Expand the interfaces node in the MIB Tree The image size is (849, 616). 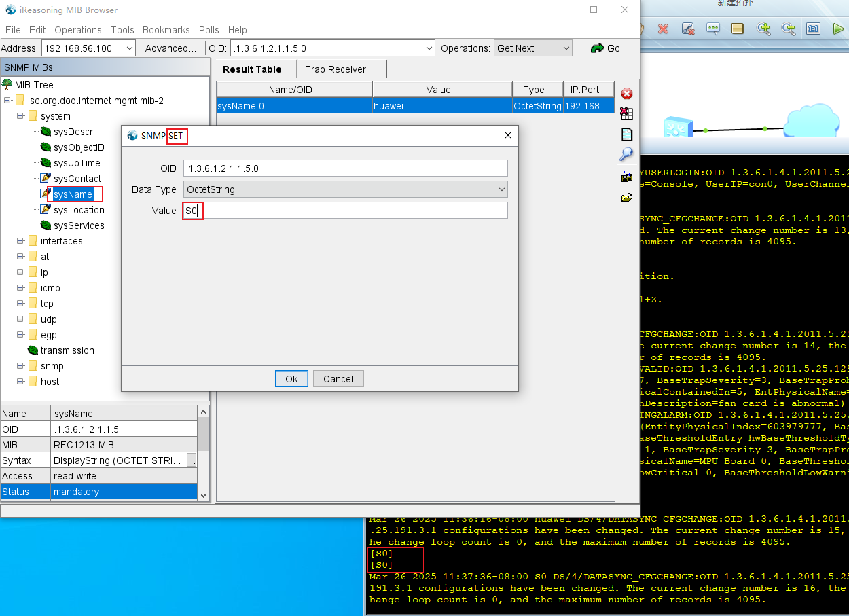tap(21, 240)
